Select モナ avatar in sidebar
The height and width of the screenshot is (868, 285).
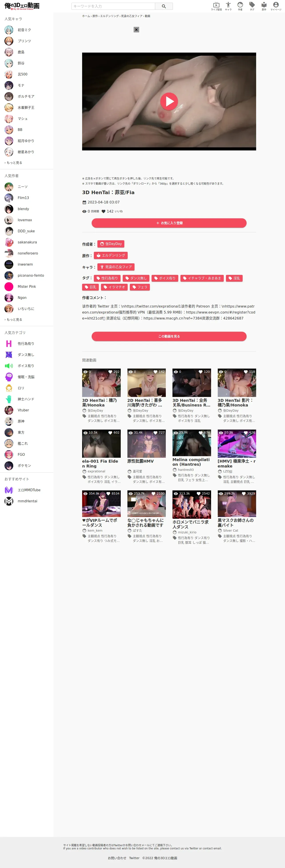coord(9,86)
